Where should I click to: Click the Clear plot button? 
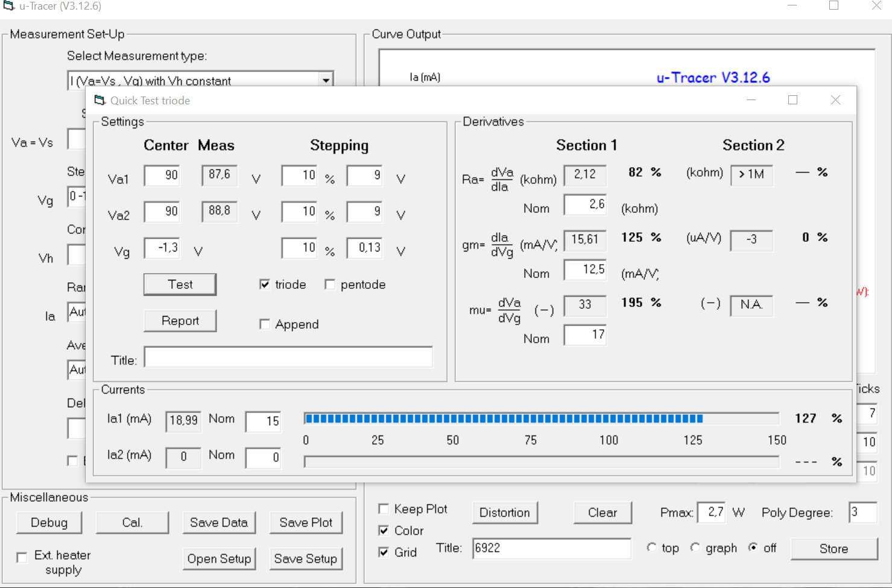coord(603,513)
